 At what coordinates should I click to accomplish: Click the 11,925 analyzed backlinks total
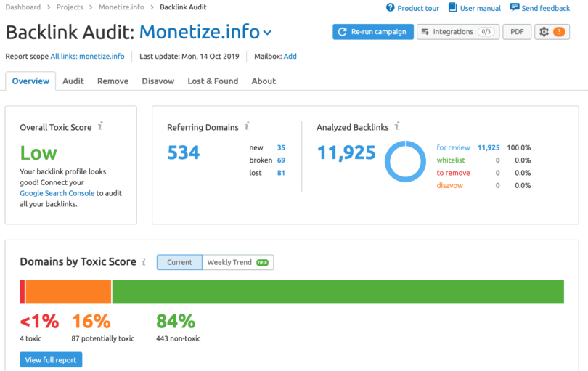(x=346, y=152)
